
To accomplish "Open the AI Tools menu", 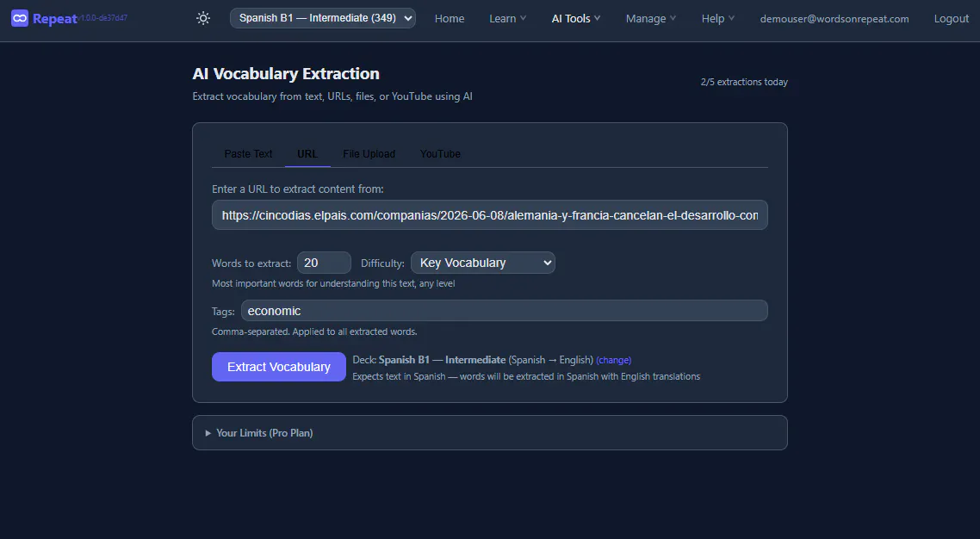I will tap(575, 19).
